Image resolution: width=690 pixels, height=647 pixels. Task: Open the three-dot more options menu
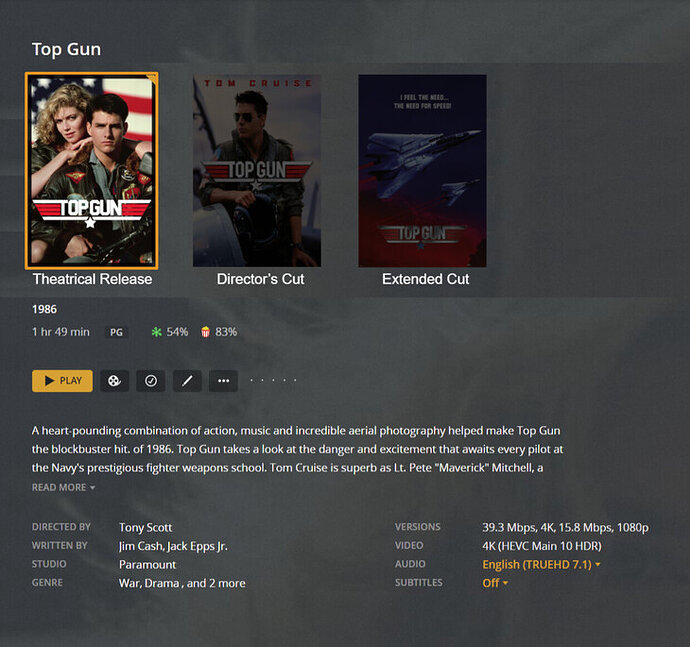click(x=224, y=381)
